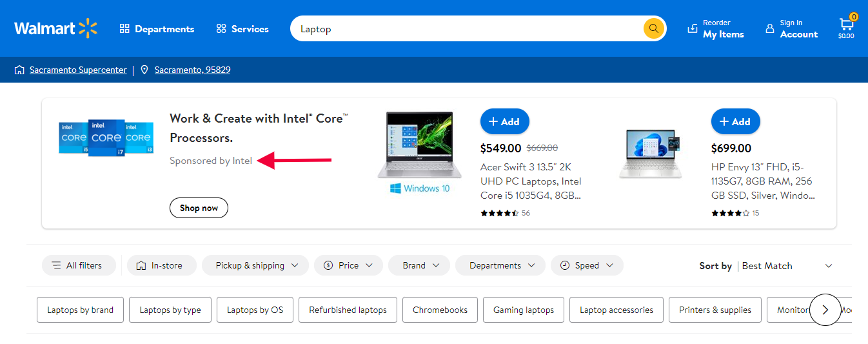Screen dimensions: 868x344
Task: Click the Sacramento Supercenter store link
Action: 78,70
